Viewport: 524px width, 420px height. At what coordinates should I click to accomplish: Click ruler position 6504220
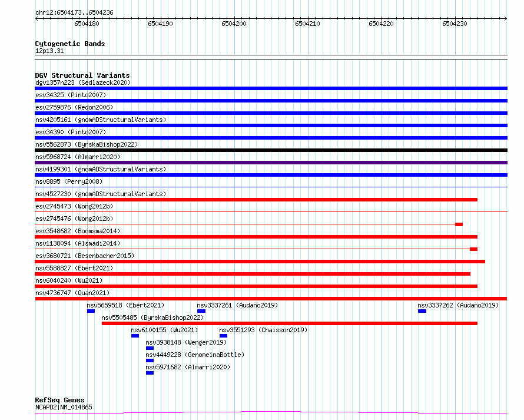coord(381,24)
